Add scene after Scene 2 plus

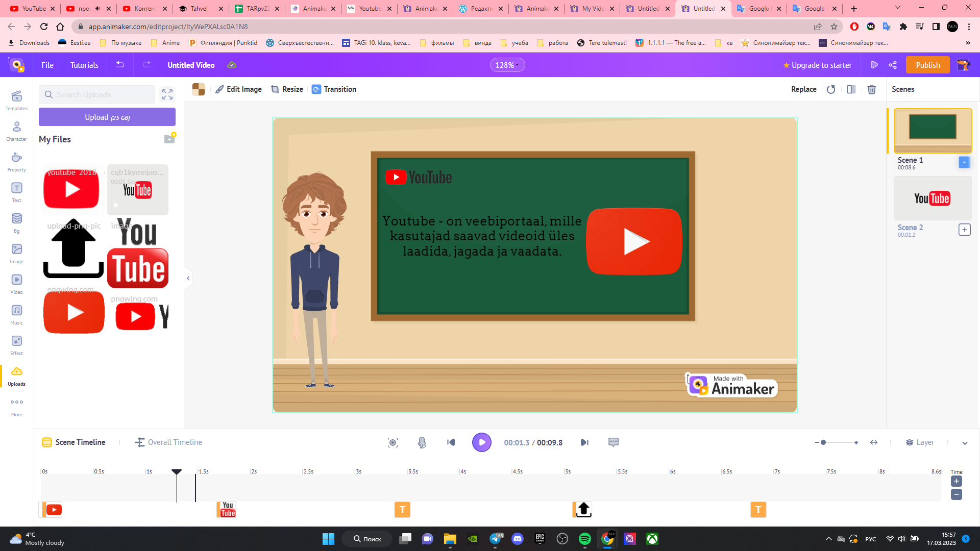tap(964, 230)
